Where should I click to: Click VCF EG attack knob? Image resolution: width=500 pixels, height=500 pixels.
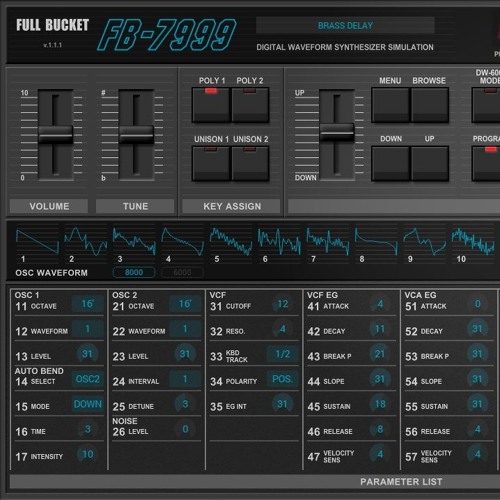[380, 304]
